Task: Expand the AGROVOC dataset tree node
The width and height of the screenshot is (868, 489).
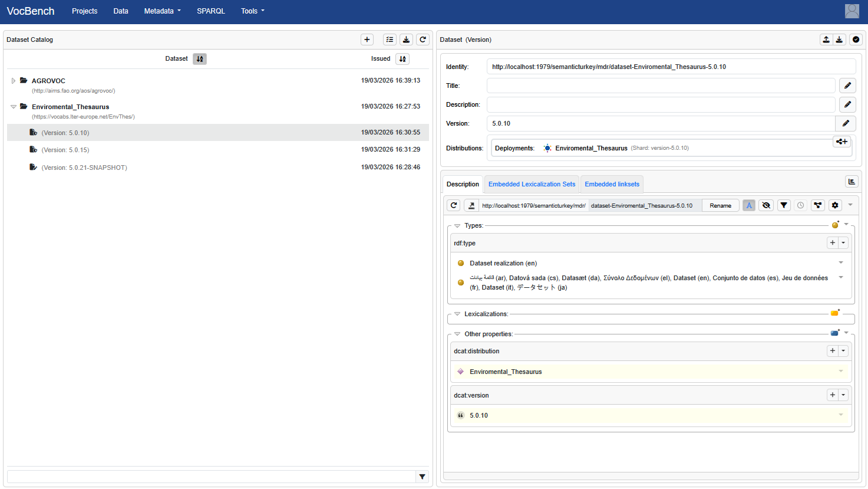Action: (x=14, y=81)
